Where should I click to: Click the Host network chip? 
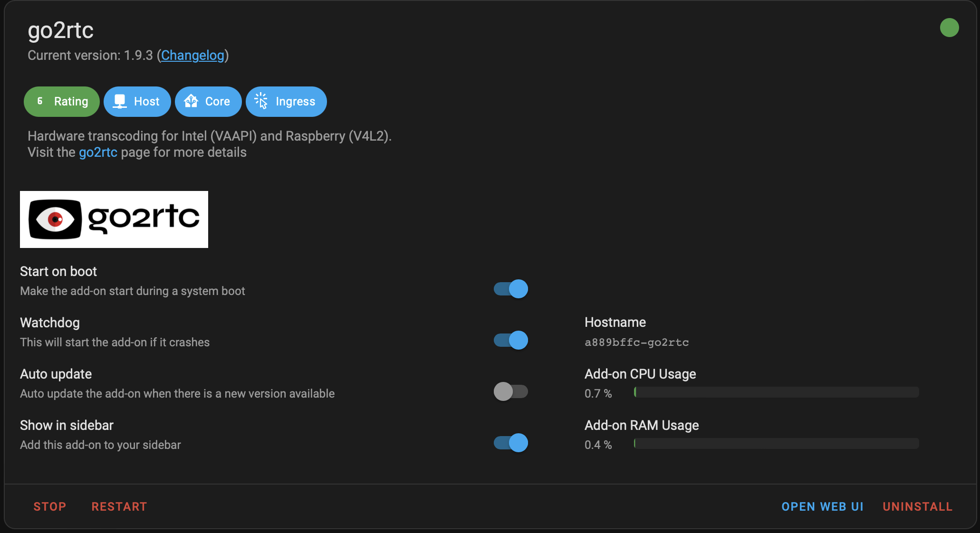coord(137,102)
